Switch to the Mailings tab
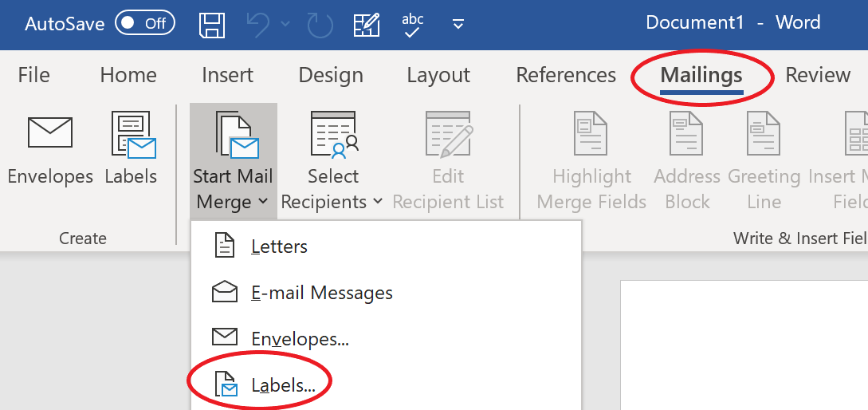Image resolution: width=868 pixels, height=410 pixels. coord(701,76)
